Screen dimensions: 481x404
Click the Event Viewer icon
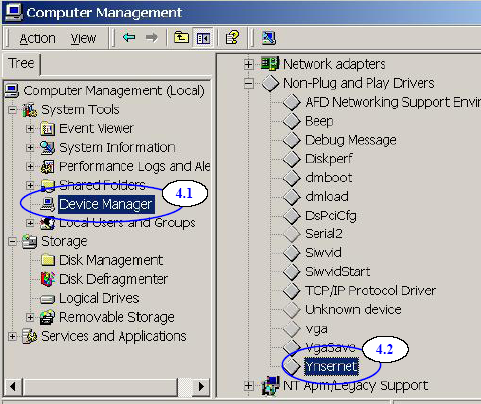(47, 128)
